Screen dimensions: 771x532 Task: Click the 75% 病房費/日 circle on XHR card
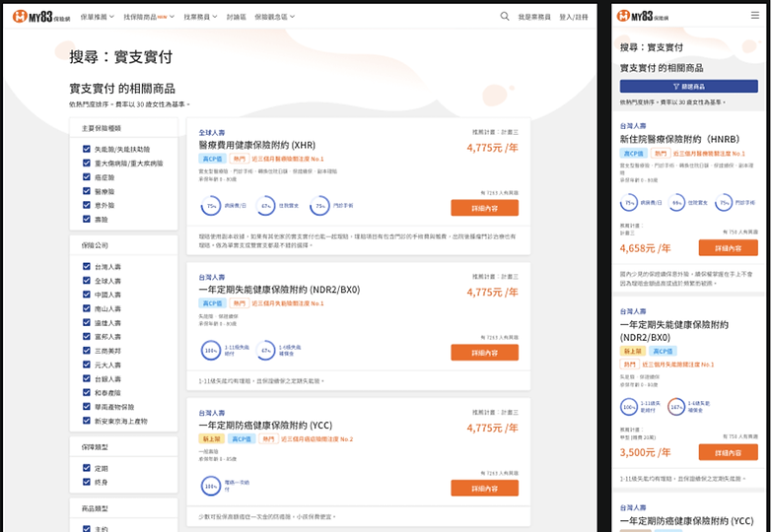pos(210,206)
